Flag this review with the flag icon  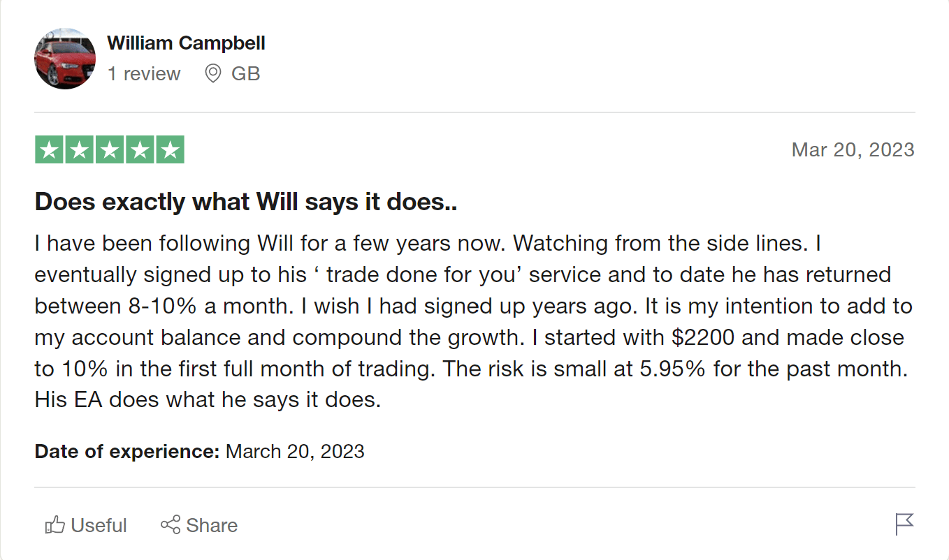pos(904,524)
